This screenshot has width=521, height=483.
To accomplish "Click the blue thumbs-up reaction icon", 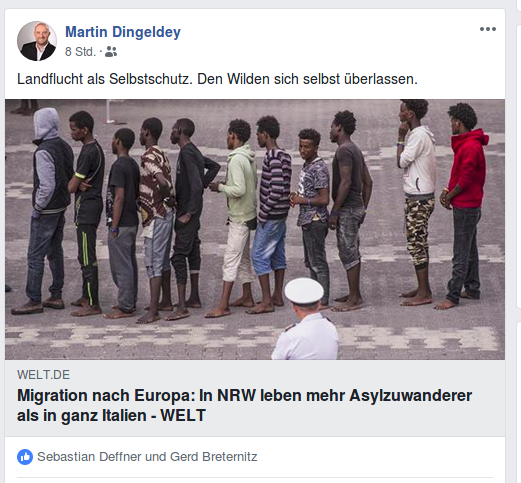I will [x=25, y=457].
